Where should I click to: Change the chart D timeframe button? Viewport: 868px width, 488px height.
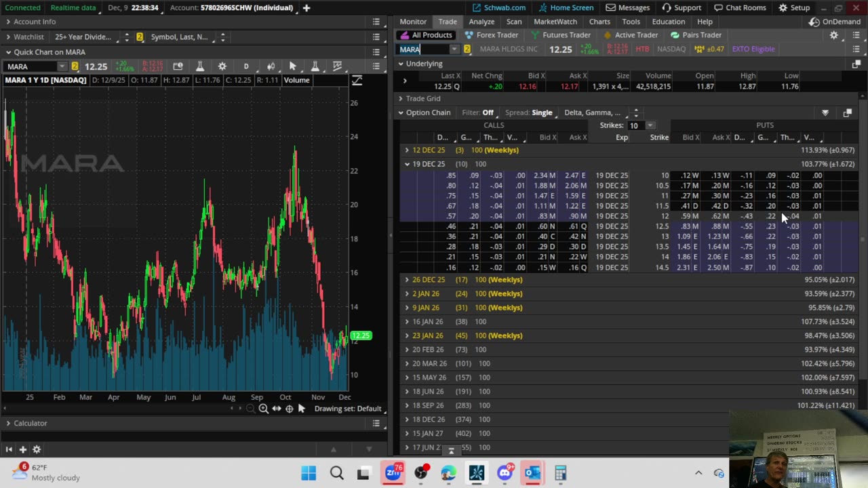click(x=246, y=66)
